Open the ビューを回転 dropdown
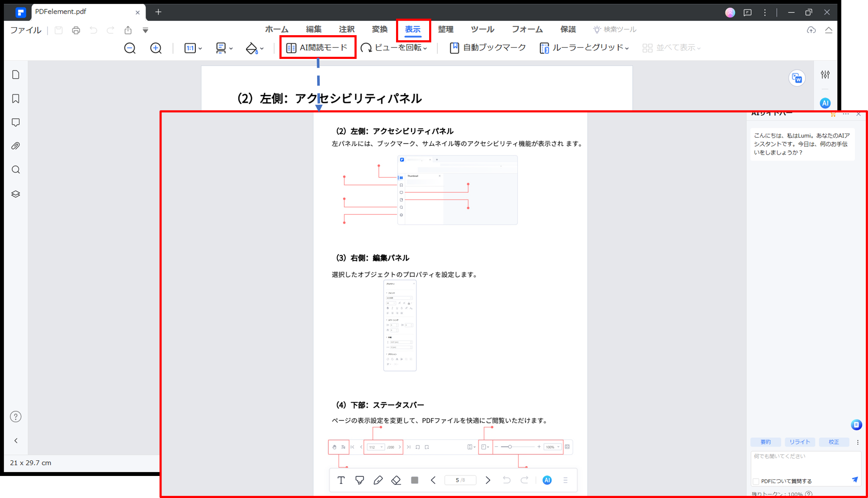 394,48
